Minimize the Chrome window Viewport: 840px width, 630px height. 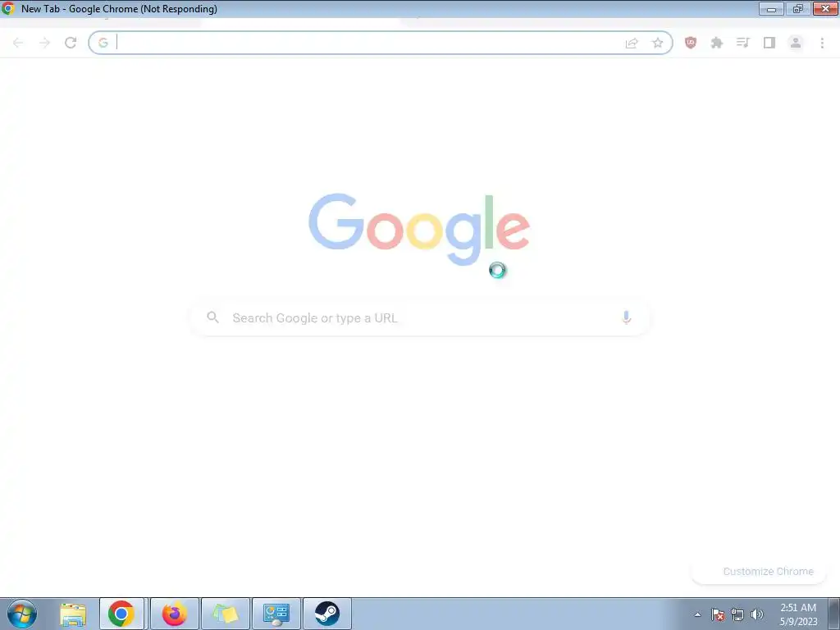771,8
